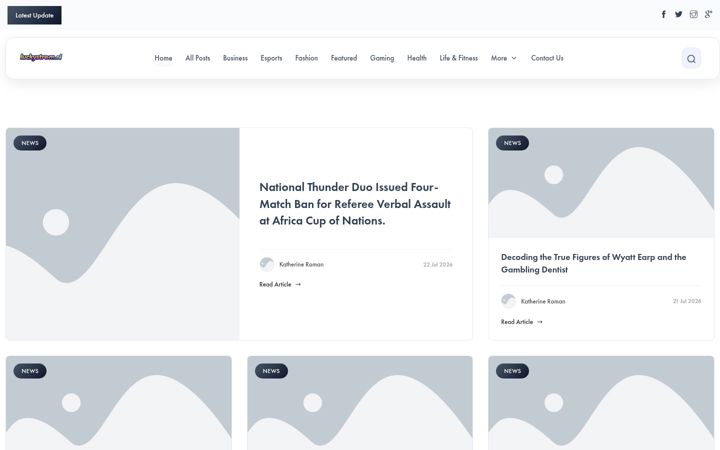
Task: Open the Gaming category
Action: point(382,58)
